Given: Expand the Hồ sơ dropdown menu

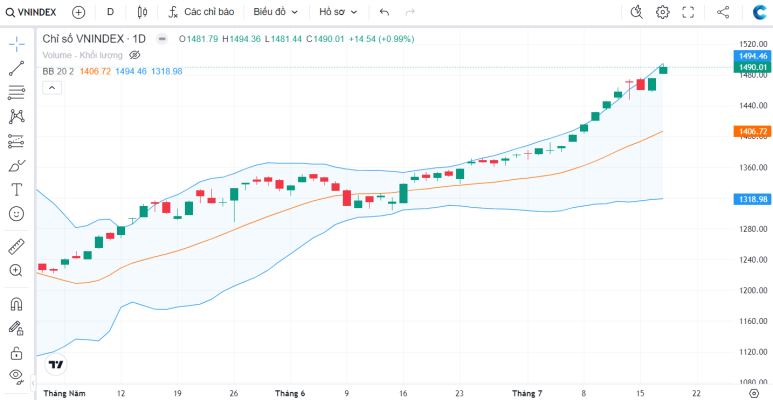Looking at the screenshot, I should tap(338, 12).
